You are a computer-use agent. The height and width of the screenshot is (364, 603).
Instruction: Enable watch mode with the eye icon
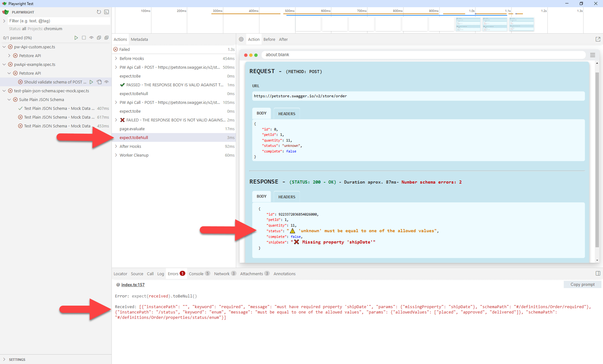pyautogui.click(x=91, y=38)
